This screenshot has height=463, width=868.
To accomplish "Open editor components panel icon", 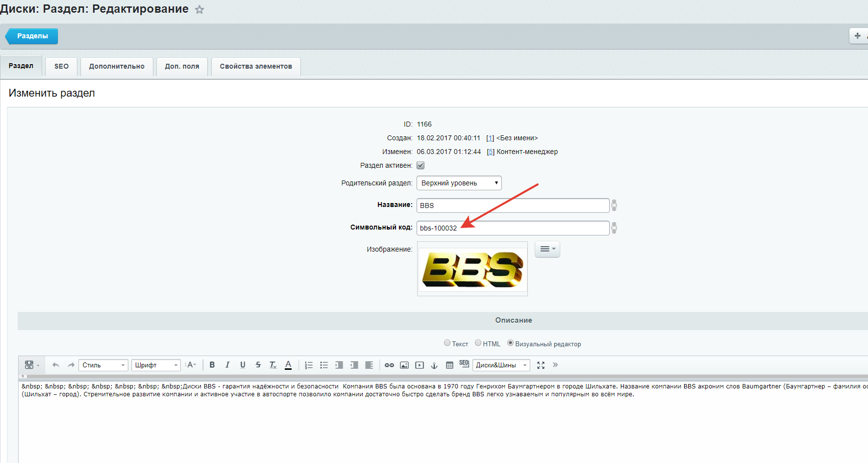I will click(x=31, y=365).
